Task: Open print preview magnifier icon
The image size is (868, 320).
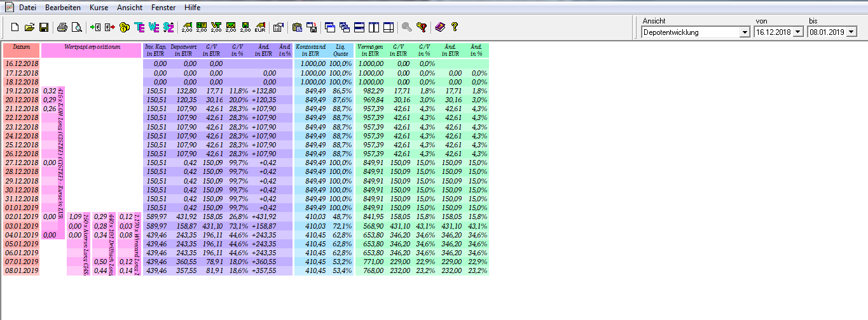Action: (x=77, y=27)
